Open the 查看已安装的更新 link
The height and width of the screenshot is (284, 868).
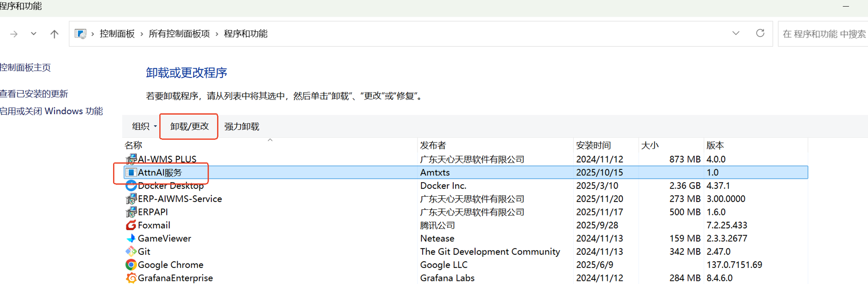[x=34, y=94]
